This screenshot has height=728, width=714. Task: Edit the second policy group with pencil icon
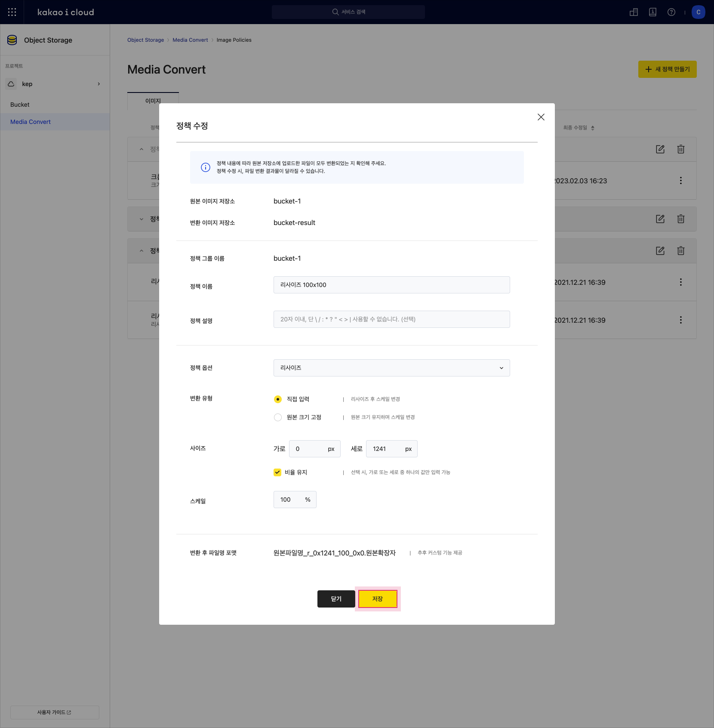coord(660,219)
